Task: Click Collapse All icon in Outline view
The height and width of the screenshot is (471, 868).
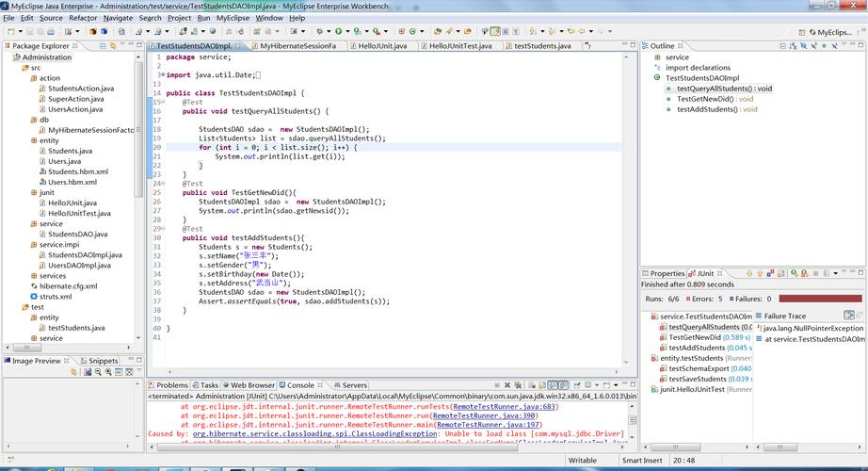Action: (x=782, y=45)
